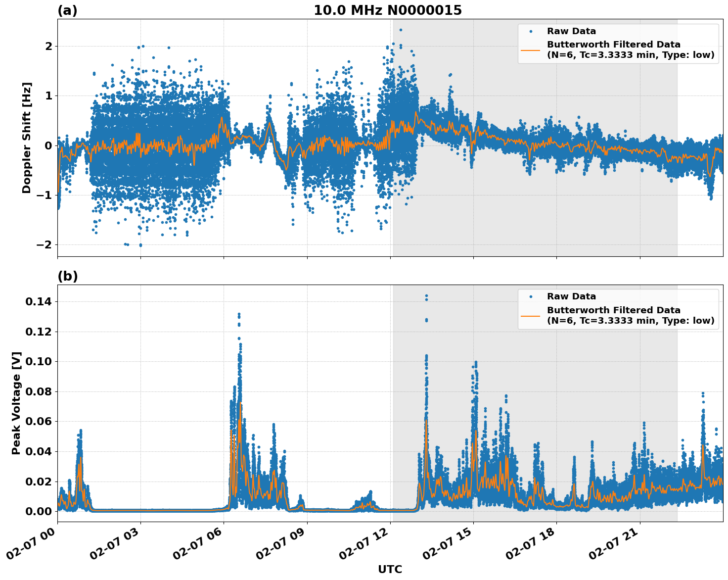Click the UTC axis label below the plots
This screenshot has width=728, height=580.
(389, 569)
